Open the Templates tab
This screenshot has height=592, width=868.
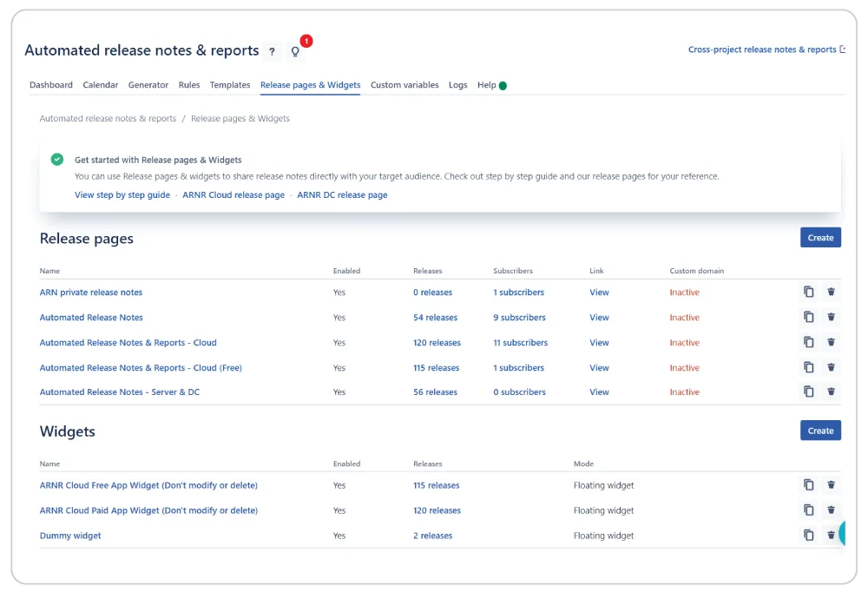229,85
